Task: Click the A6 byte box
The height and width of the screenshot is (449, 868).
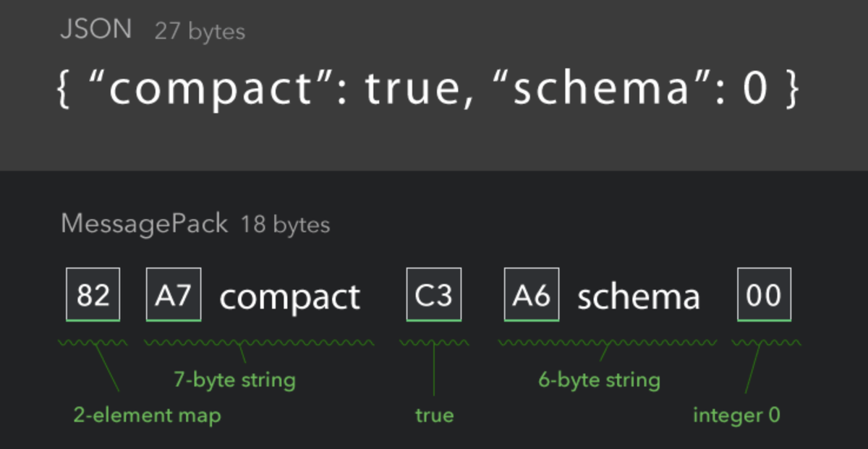Action: click(532, 295)
